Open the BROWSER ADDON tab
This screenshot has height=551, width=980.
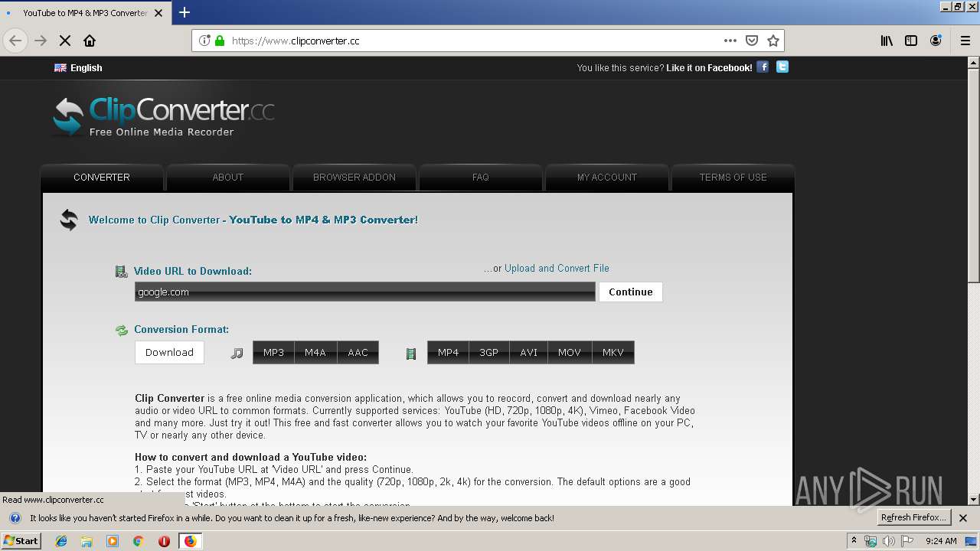pos(354,177)
